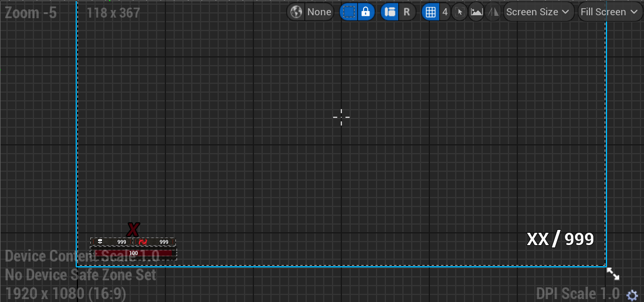Screen dimensions: 644x302
Task: Click the canvas resize handle arrows
Action: pyautogui.click(x=613, y=274)
